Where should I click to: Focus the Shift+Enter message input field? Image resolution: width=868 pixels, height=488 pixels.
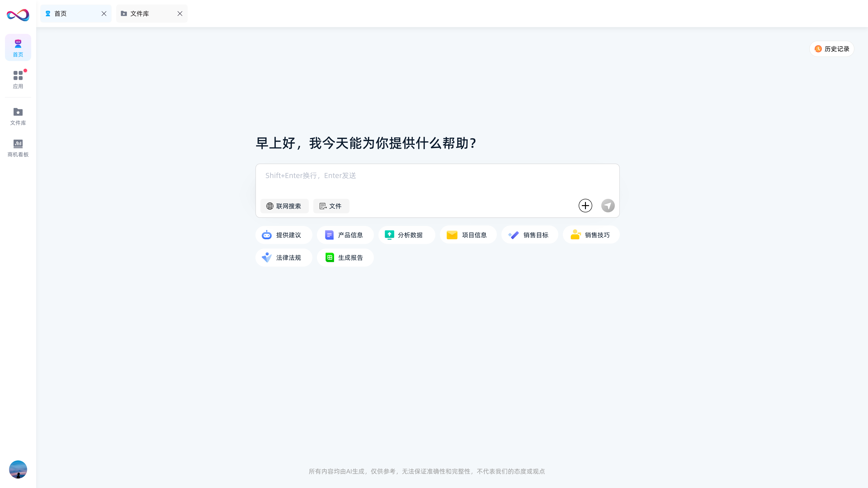tap(437, 180)
